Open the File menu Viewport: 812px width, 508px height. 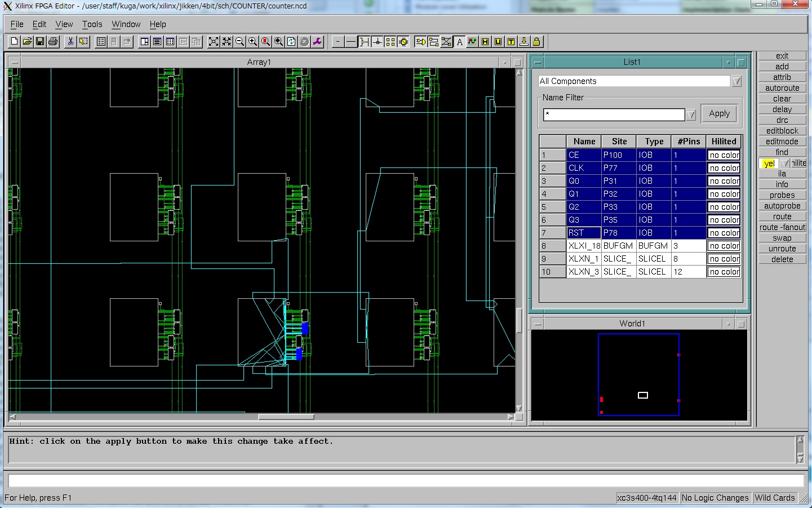pos(17,24)
